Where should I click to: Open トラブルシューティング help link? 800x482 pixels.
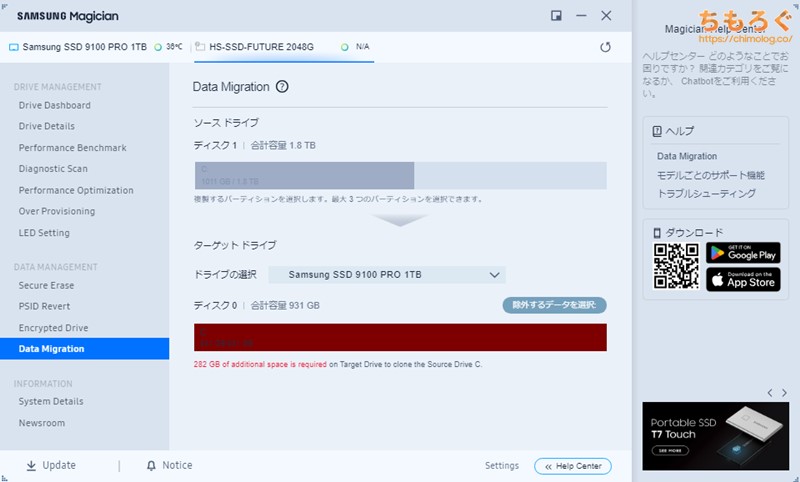[x=706, y=193]
